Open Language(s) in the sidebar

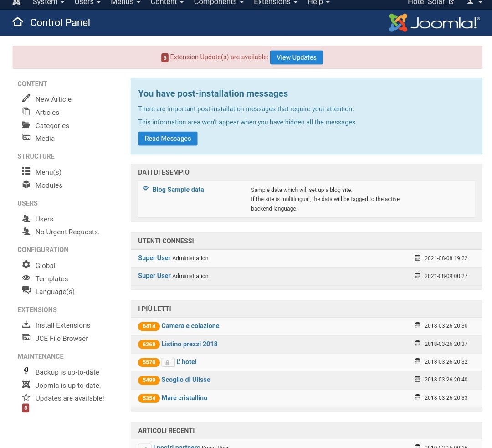click(x=55, y=292)
